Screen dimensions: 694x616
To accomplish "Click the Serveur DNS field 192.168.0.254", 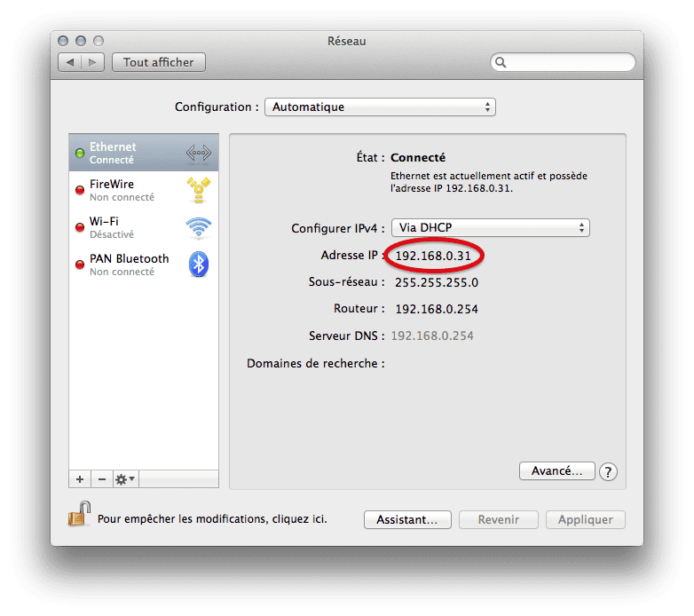I will (432, 336).
